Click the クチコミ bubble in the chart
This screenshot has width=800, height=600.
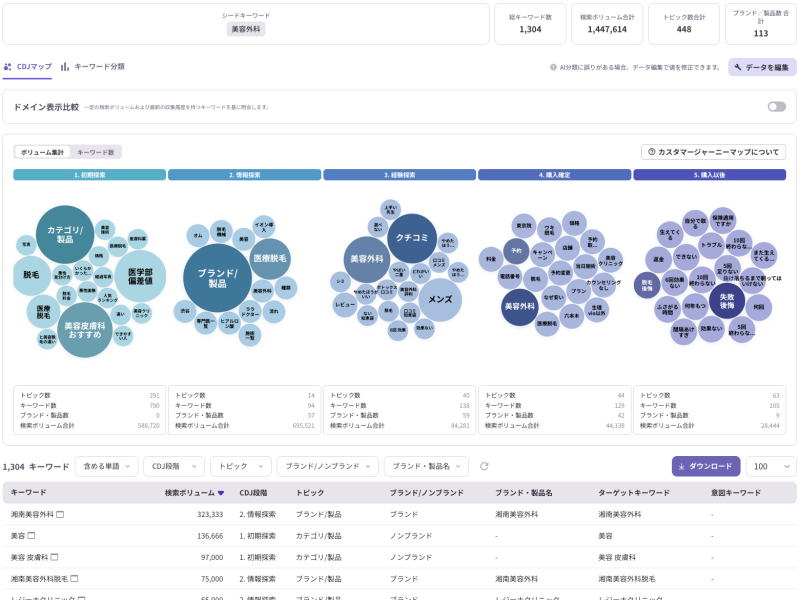coord(412,237)
